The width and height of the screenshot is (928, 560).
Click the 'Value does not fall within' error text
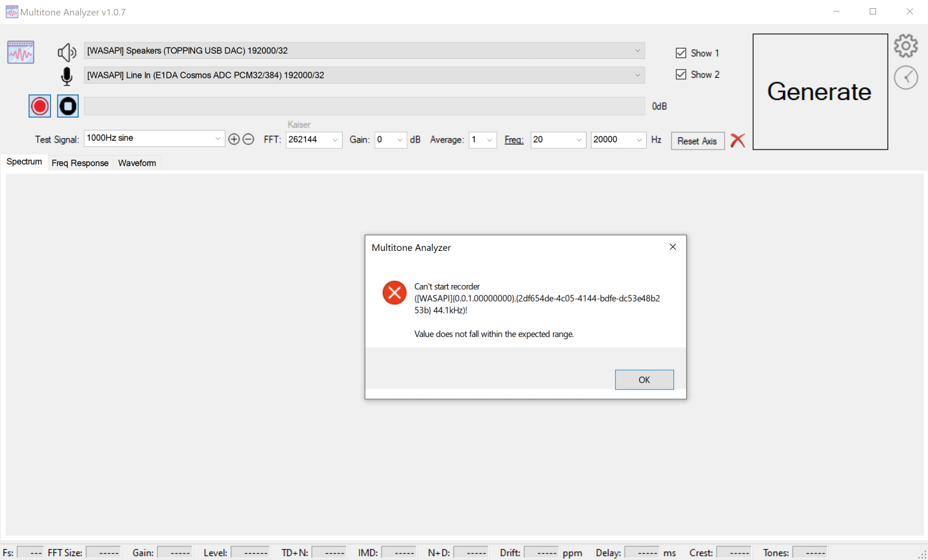[494, 334]
